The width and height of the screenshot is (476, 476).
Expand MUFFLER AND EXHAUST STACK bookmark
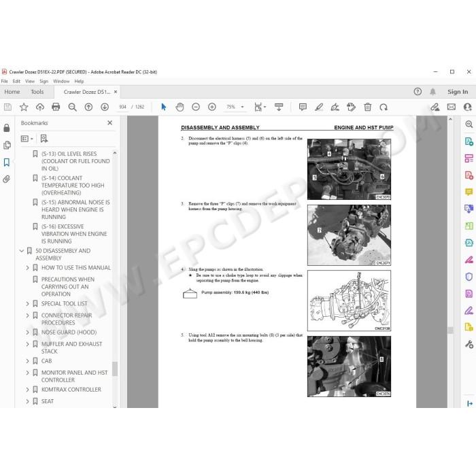[27, 344]
